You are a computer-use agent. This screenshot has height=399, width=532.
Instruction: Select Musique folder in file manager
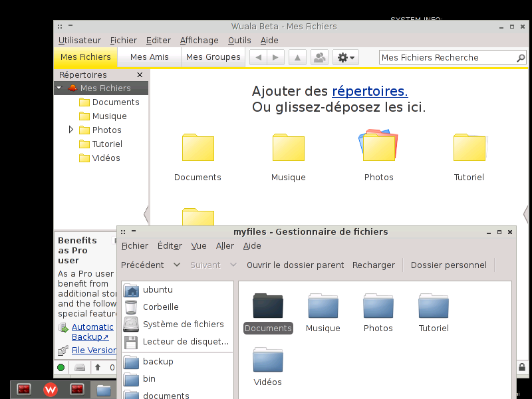323,313
